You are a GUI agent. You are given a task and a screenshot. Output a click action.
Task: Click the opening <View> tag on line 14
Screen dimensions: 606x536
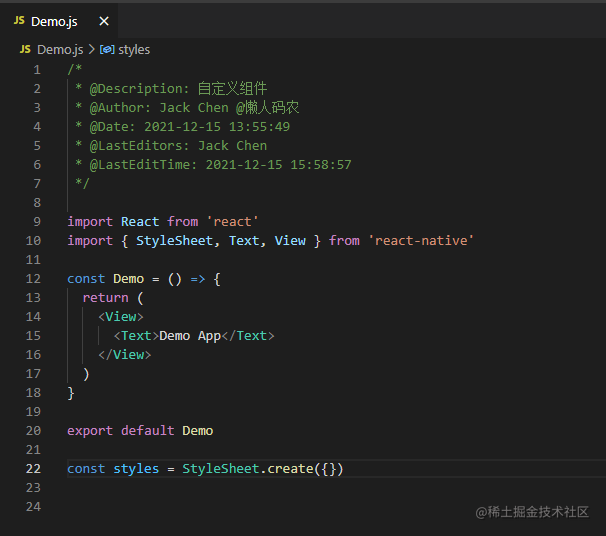point(121,317)
